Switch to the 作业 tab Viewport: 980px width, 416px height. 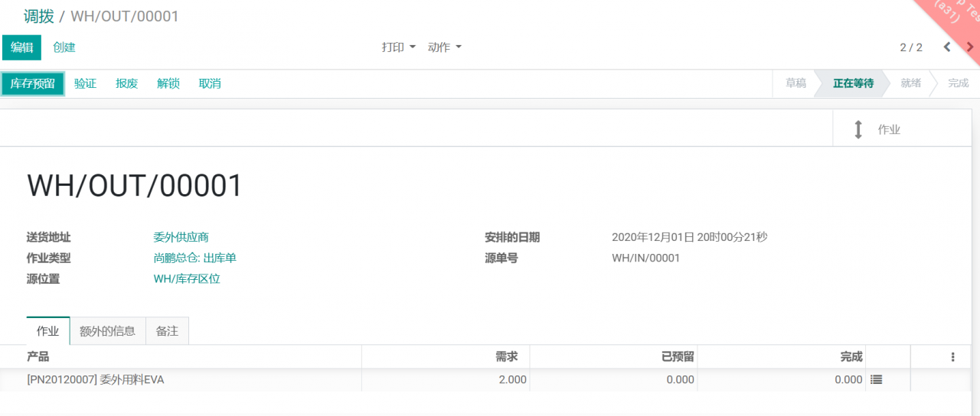tap(48, 331)
